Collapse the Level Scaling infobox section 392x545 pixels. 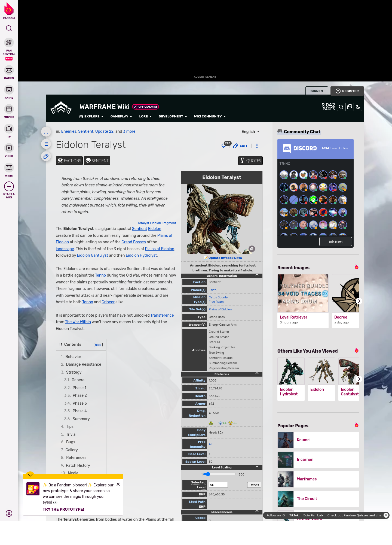[257, 467]
